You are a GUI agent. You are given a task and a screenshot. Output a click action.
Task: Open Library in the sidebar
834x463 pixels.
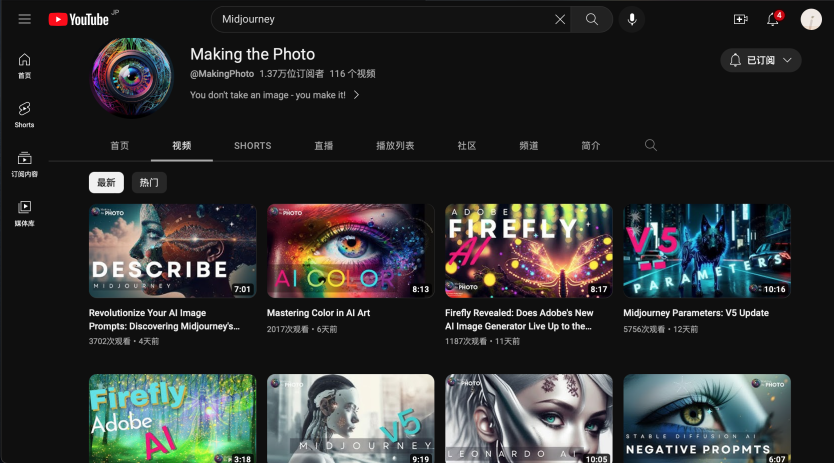pyautogui.click(x=24, y=213)
